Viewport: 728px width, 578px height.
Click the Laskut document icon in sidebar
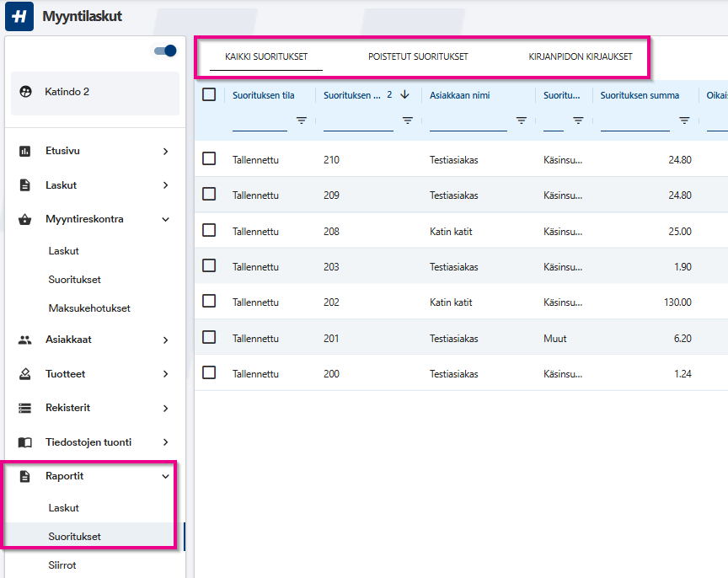(24, 185)
